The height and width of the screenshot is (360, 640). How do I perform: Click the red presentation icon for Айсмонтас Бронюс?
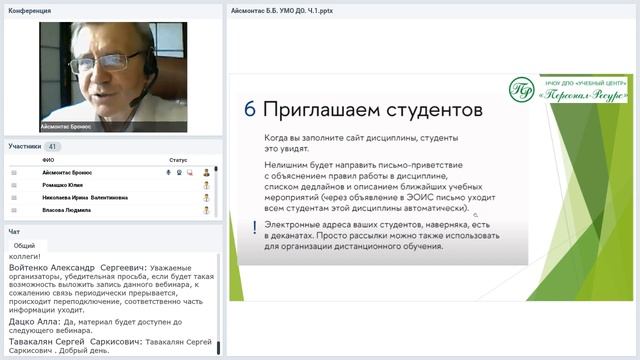[190, 173]
